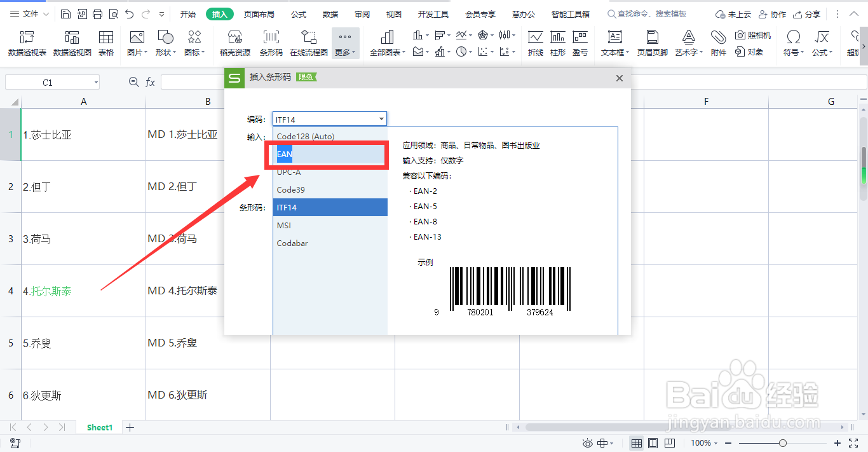Image resolution: width=868 pixels, height=452 pixels.
Task: Select Code128 (Auto) in encoding list
Action: point(330,136)
